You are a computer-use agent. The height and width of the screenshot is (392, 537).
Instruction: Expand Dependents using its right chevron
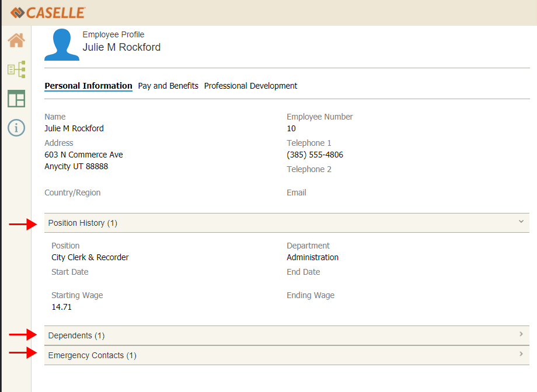[x=521, y=334]
